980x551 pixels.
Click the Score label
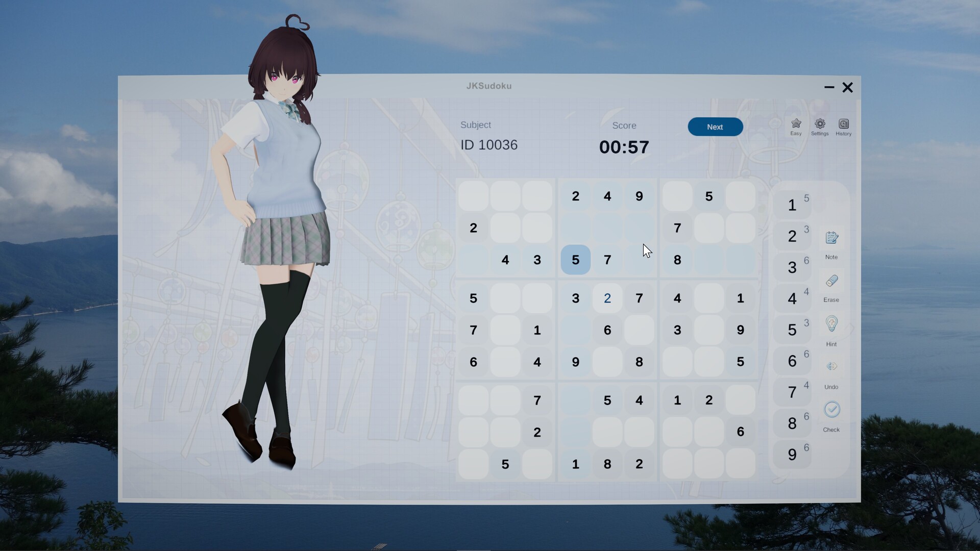coord(624,126)
